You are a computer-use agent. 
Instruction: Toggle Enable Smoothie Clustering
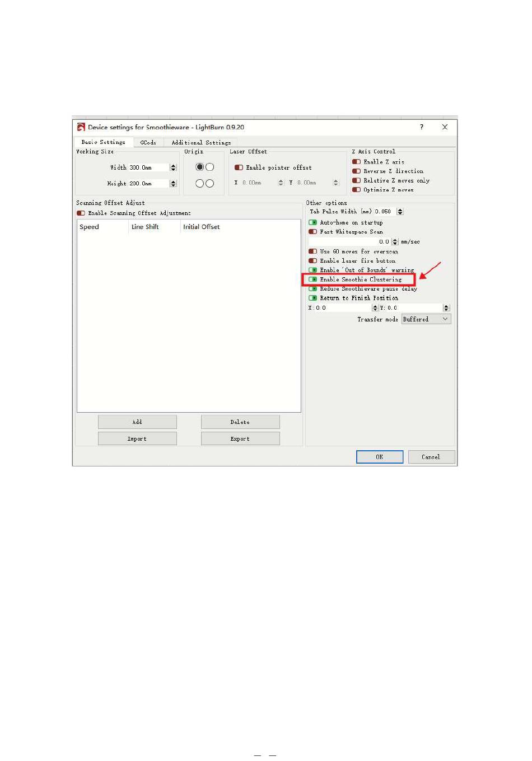(x=312, y=279)
